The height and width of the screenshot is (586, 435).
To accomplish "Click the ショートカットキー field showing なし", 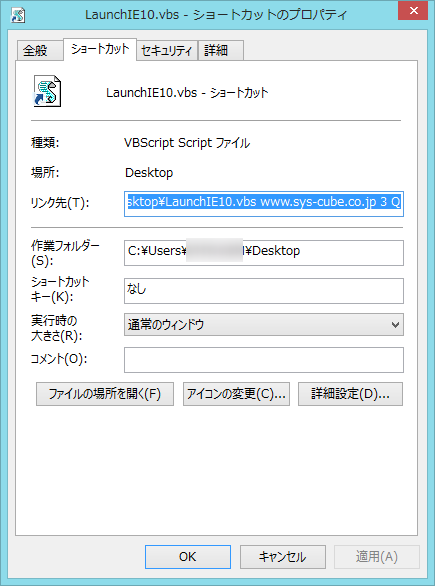I will pos(264,291).
